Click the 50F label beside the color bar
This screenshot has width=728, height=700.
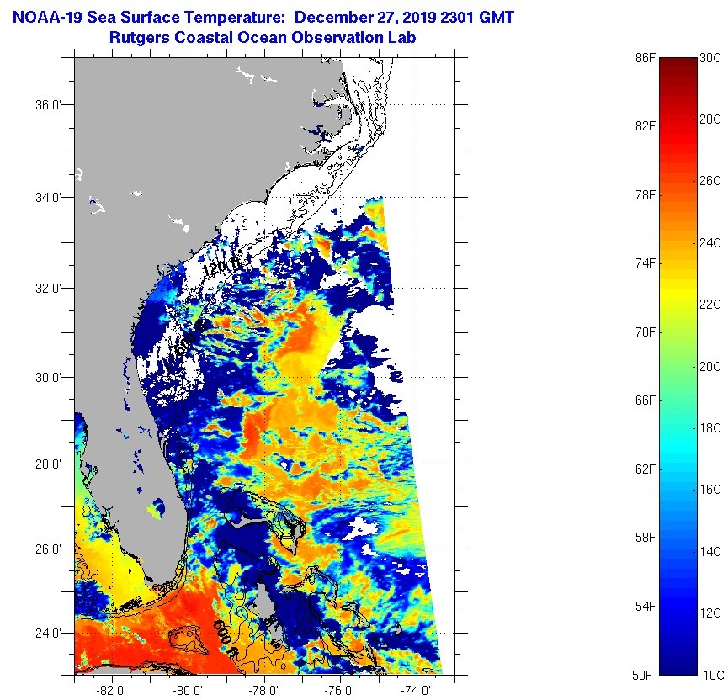click(645, 675)
